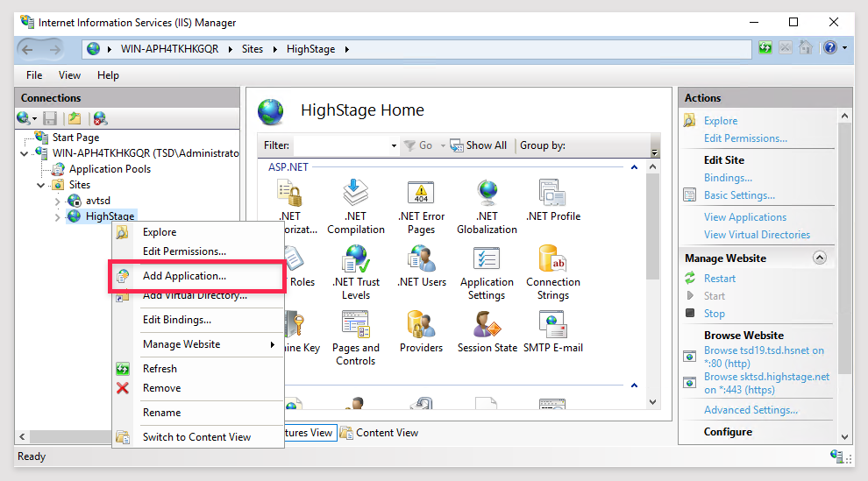Open .NET Trust Levels feature
The image size is (868, 481).
(355, 272)
